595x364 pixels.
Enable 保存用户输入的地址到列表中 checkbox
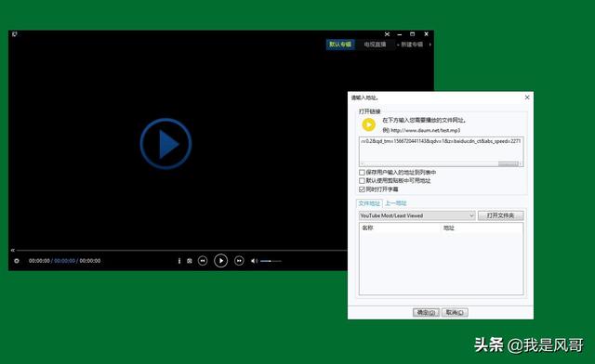[362, 173]
